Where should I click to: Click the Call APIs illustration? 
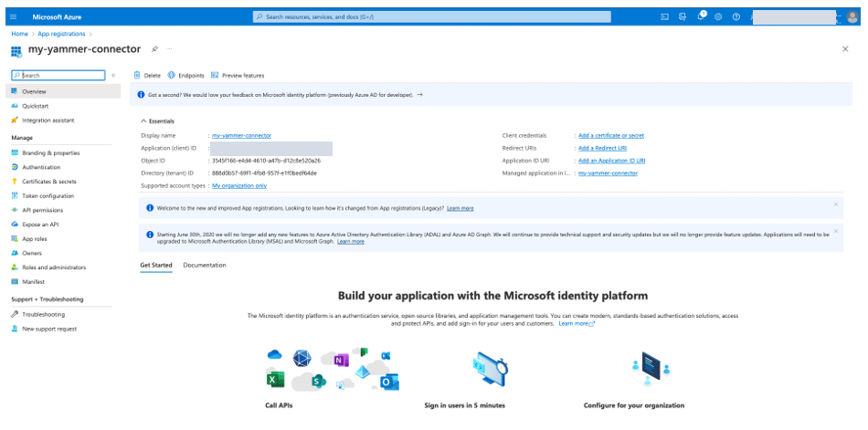click(333, 369)
